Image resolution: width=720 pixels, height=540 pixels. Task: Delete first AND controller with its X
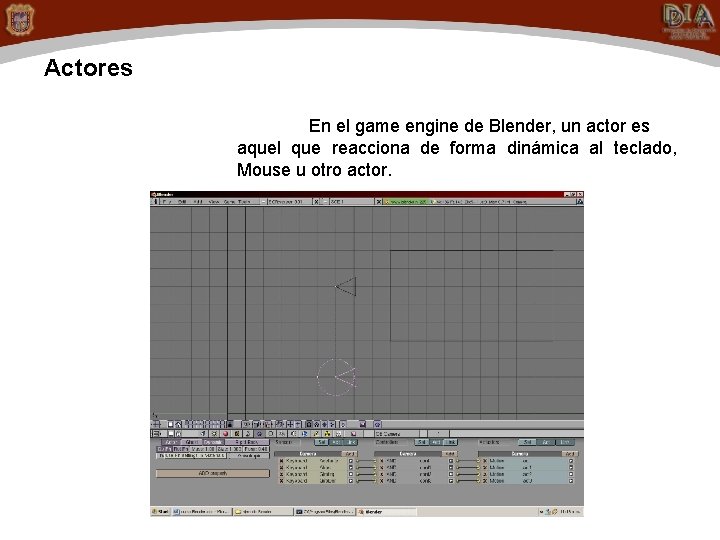[382, 461]
